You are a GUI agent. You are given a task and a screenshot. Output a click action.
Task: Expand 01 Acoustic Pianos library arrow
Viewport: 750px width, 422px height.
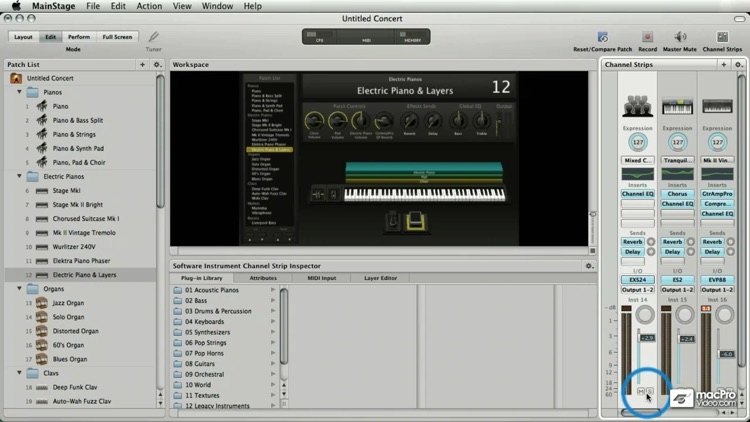click(273, 290)
